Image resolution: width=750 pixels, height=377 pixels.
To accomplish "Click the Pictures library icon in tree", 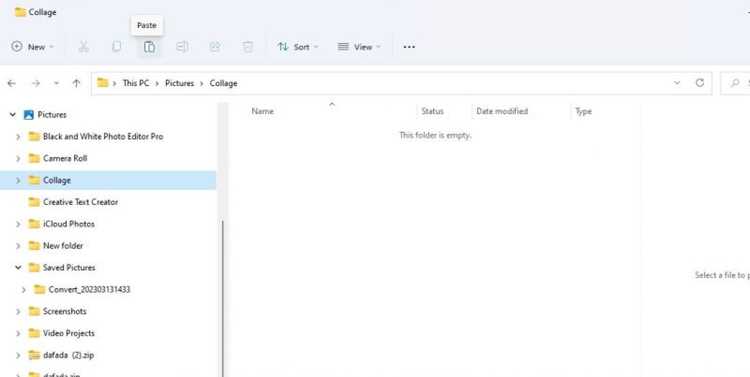I will click(29, 115).
